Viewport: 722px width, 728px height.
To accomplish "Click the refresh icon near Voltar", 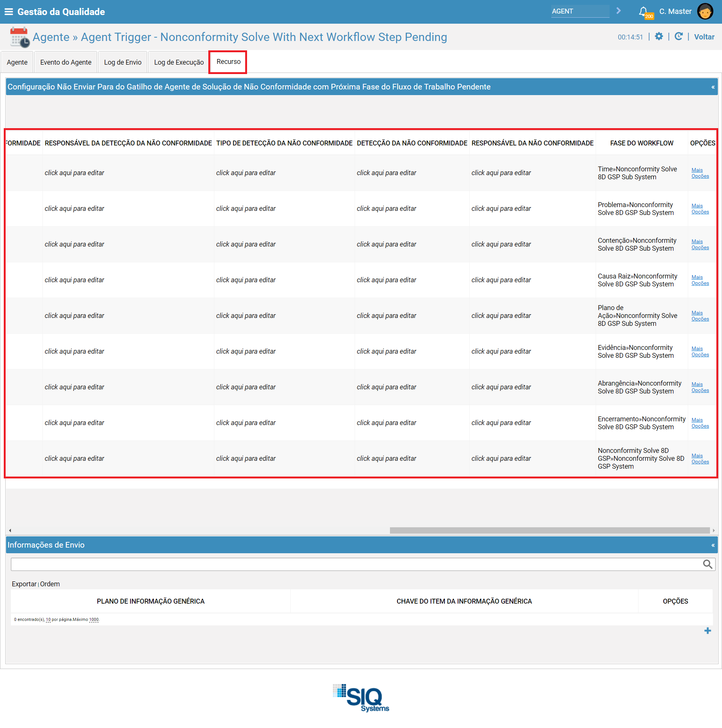I will [678, 36].
